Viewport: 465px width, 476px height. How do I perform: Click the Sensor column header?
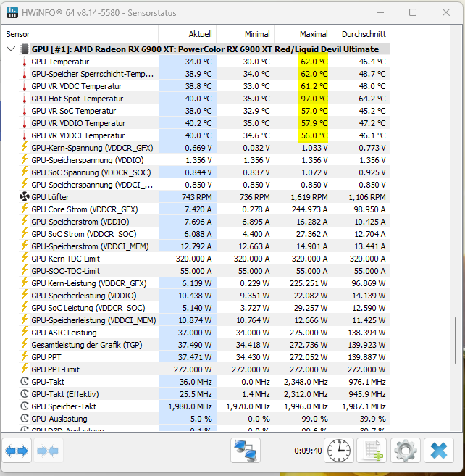pos(80,34)
